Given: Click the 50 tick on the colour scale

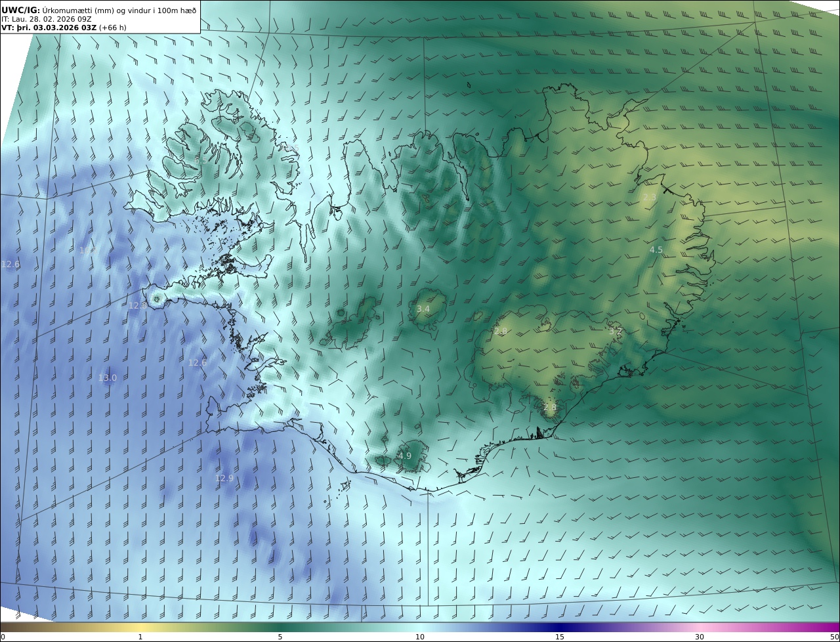Looking at the screenshot, I should click(x=835, y=637).
